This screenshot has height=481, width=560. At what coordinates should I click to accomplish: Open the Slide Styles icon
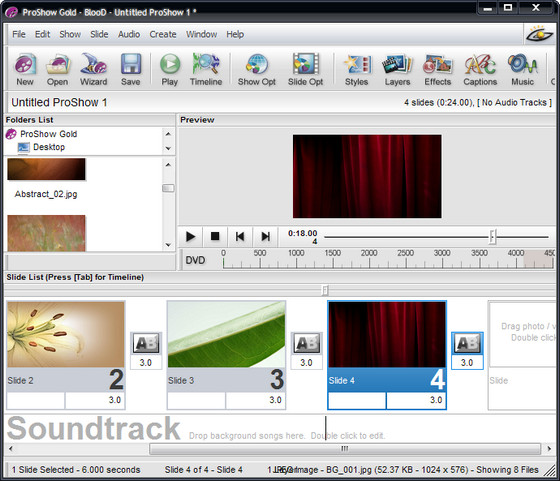click(356, 69)
